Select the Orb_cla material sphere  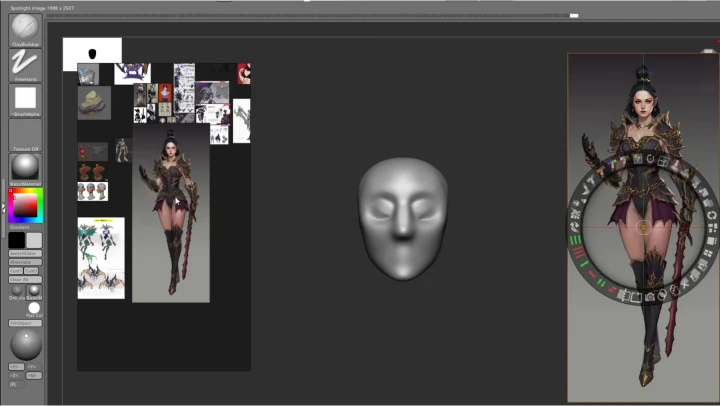click(17, 290)
